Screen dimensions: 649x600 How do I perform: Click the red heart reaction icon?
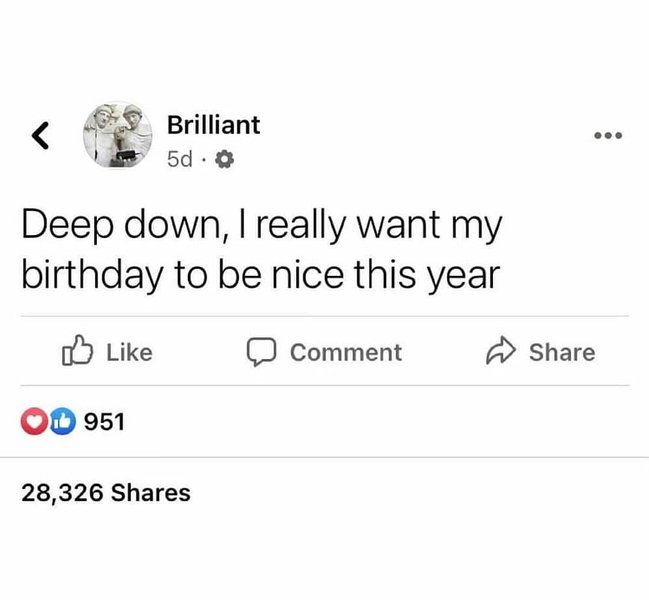(33, 422)
